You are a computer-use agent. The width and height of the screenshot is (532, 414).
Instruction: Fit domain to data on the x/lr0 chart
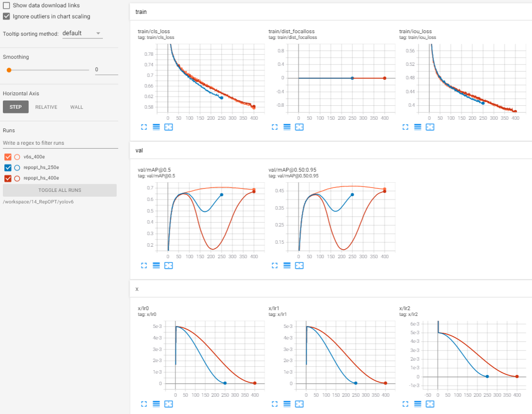tap(168, 404)
